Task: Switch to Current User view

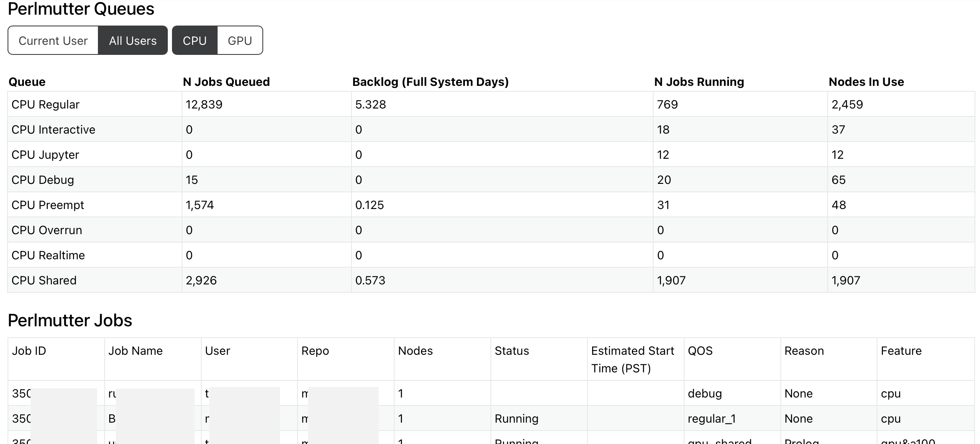Action: click(53, 41)
